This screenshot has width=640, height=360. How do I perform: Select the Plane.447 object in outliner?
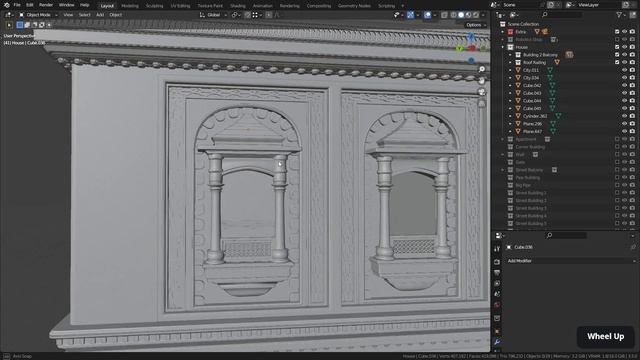[532, 131]
